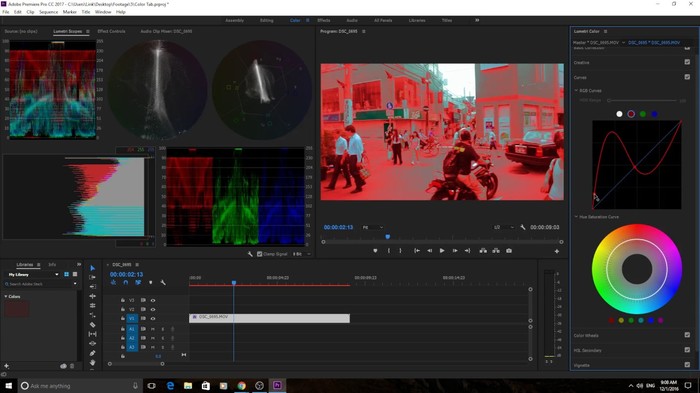Screen dimensions: 700x393
Task: Click nest sequence icon beside magnet in timeline
Action: pyautogui.click(x=113, y=283)
